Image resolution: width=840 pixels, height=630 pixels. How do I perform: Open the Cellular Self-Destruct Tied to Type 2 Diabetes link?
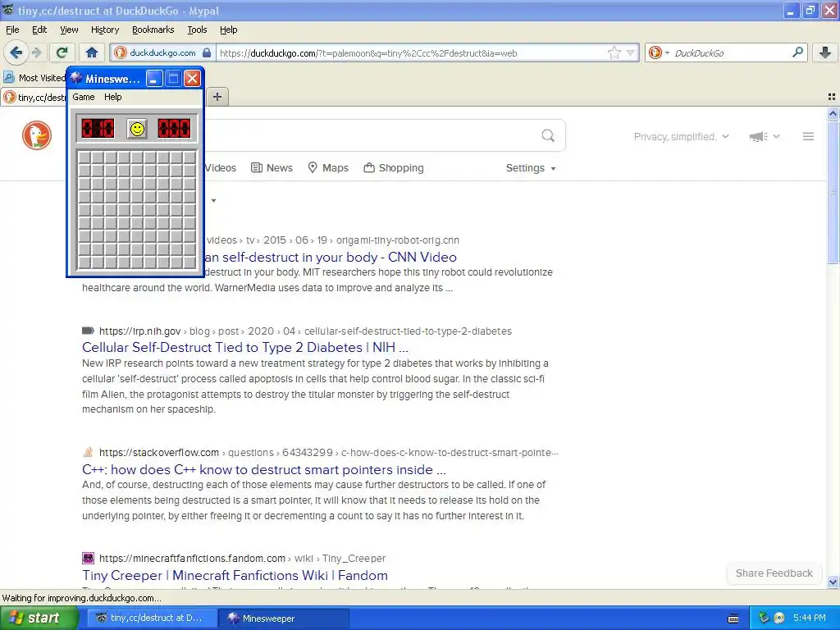244,347
